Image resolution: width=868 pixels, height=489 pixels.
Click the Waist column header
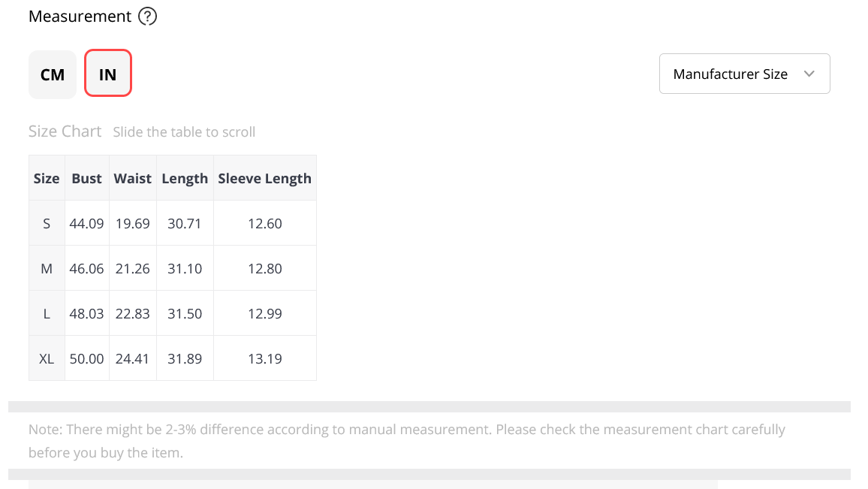pos(133,178)
